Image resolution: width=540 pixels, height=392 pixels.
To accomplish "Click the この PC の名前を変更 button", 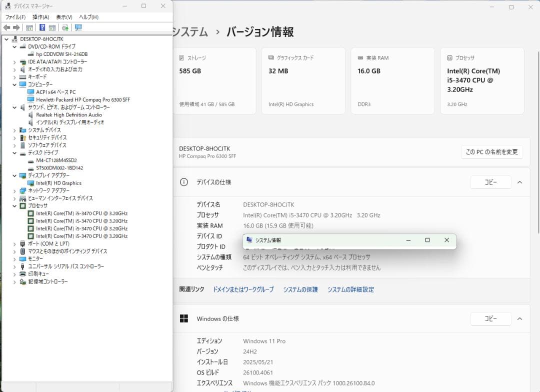I will (x=492, y=152).
